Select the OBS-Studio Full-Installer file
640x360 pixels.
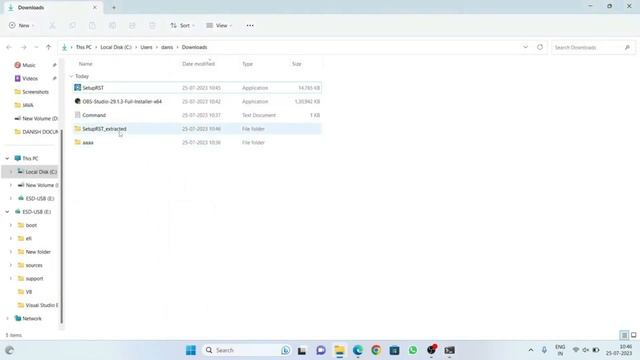[x=197, y=102]
